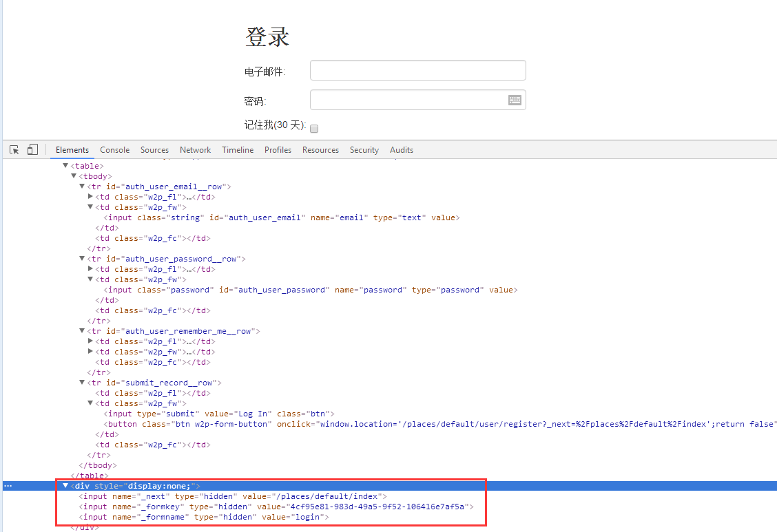Collapse the auth_user_password__row tree node
Image resolution: width=777 pixels, height=532 pixels.
(82, 258)
